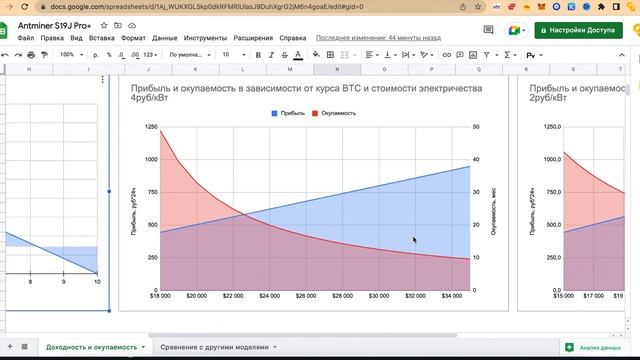The height and width of the screenshot is (360, 640).
Task: Open text rotation dropdown
Action: [427, 55]
